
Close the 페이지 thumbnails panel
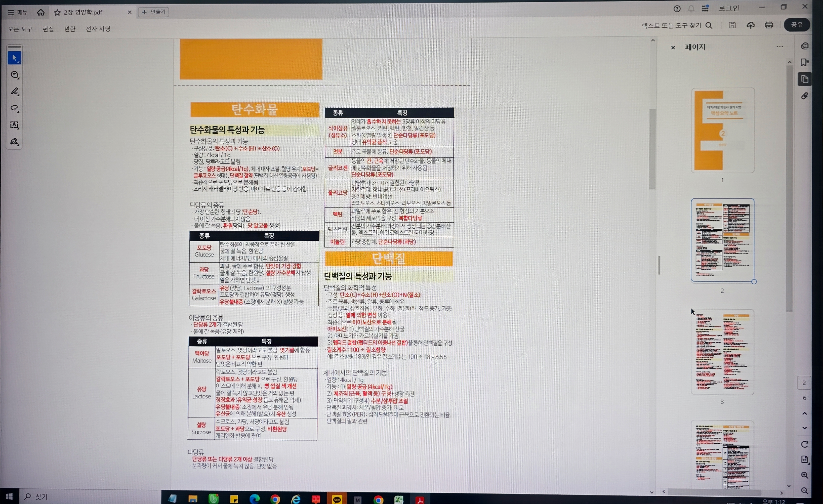click(x=673, y=48)
